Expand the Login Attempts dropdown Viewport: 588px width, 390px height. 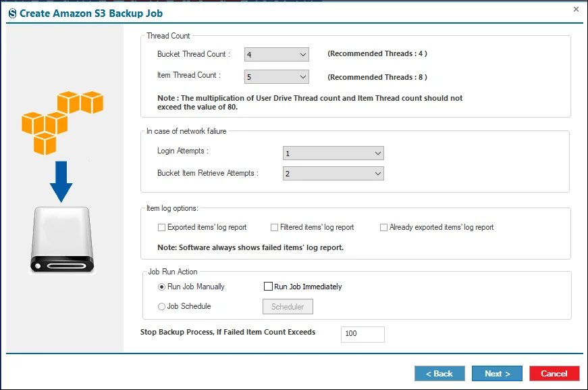pos(333,153)
